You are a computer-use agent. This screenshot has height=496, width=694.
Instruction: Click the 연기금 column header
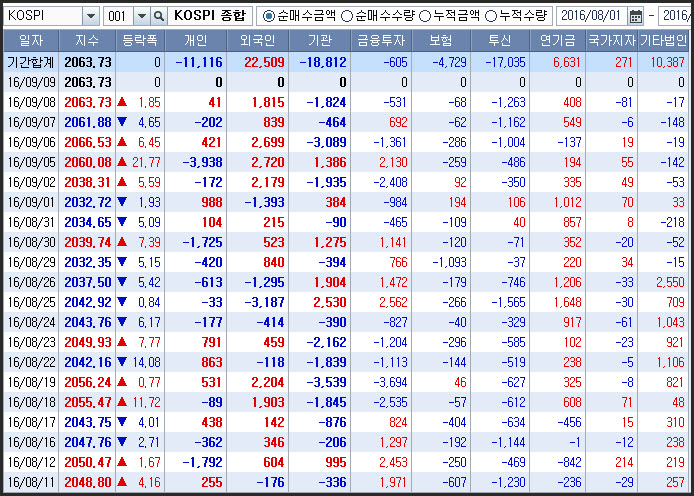point(558,41)
